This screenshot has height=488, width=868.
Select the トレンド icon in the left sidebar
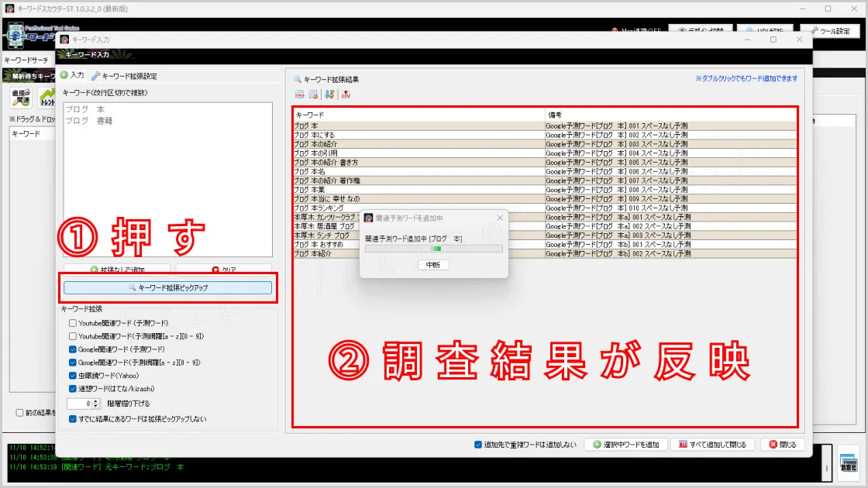pos(46,98)
